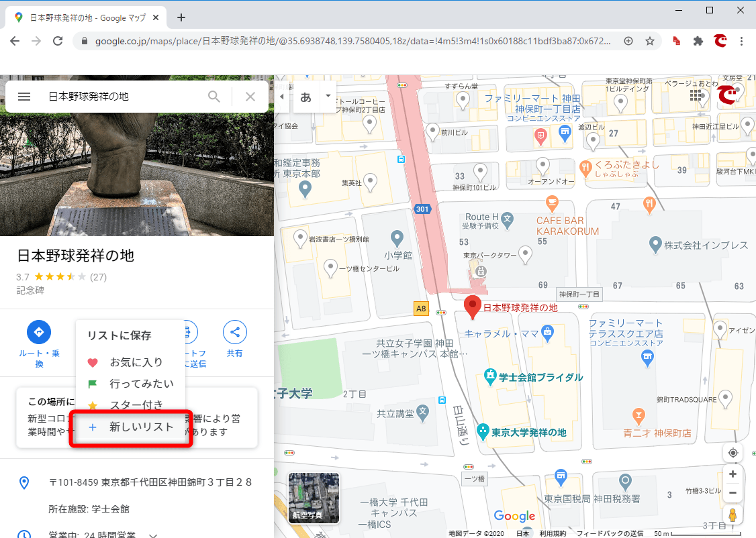Switch to 航空写真 satellite view thumbnail
The width and height of the screenshot is (756, 538).
(314, 498)
